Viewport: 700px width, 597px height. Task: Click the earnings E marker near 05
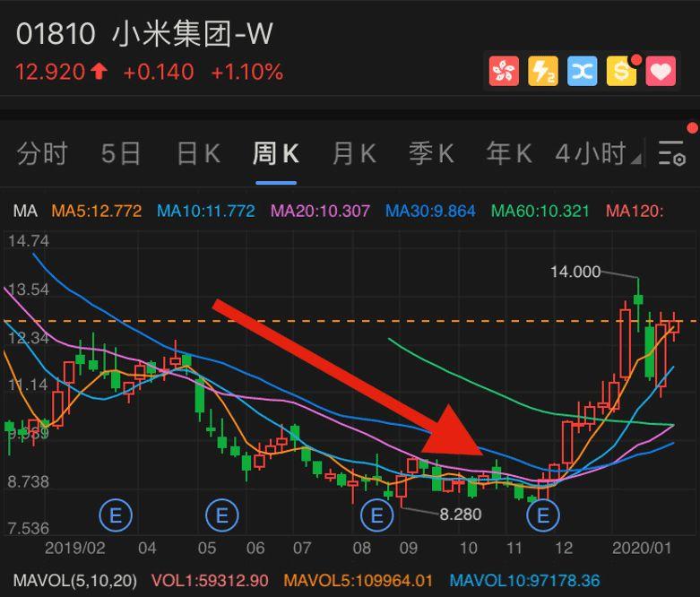[222, 515]
